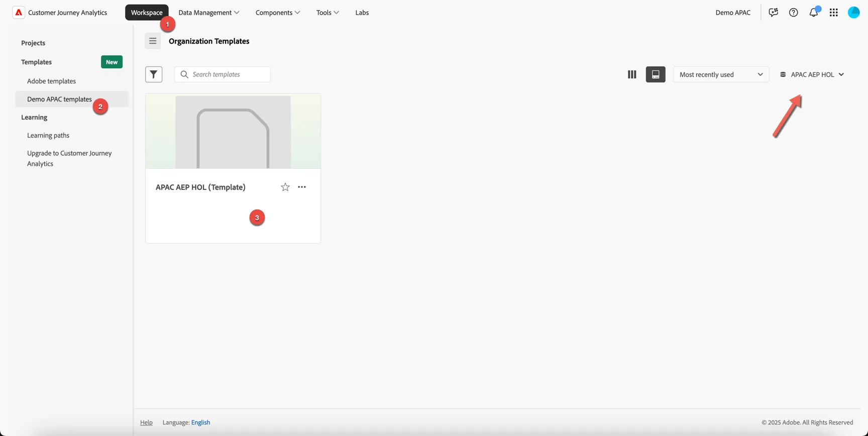Open the feedback chat icon
Viewport: 868px width, 436px height.
point(773,13)
